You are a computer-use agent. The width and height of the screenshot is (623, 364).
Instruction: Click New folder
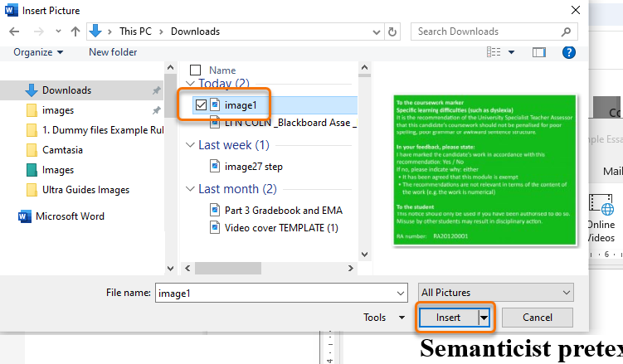point(113,52)
